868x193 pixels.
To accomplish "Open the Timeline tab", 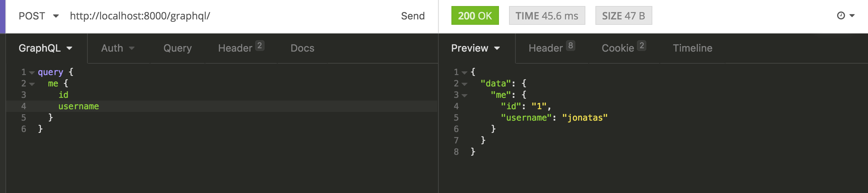I will click(693, 48).
